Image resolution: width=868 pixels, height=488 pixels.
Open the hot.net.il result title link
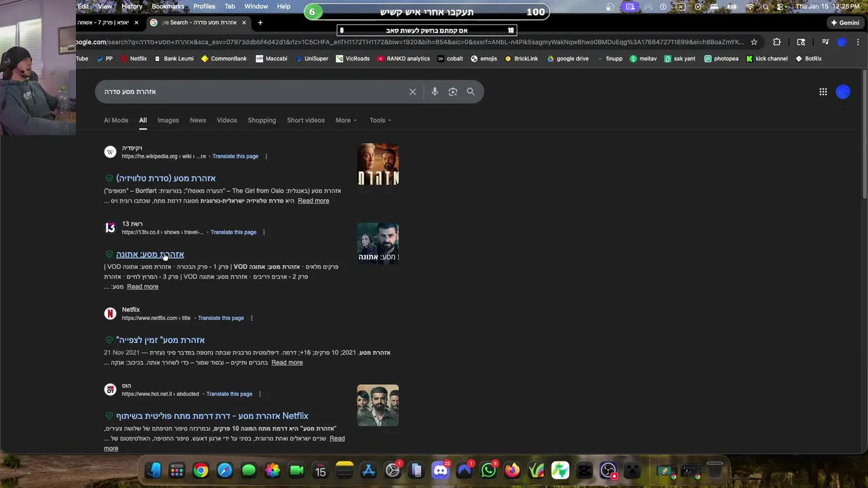(212, 415)
